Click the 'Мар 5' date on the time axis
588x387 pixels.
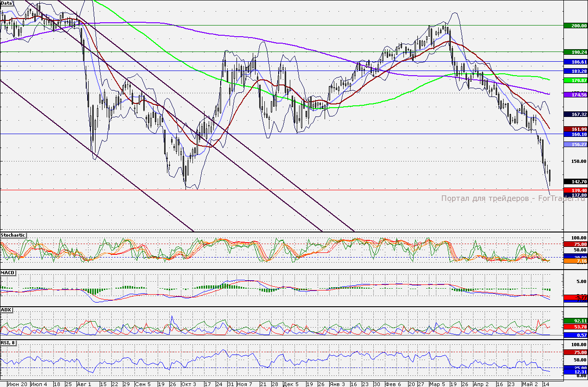click(x=437, y=384)
